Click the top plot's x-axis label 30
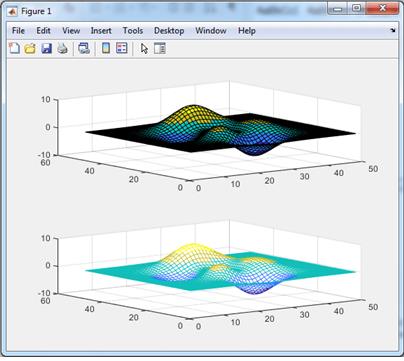Screen dimensions: 404x361 304,177
